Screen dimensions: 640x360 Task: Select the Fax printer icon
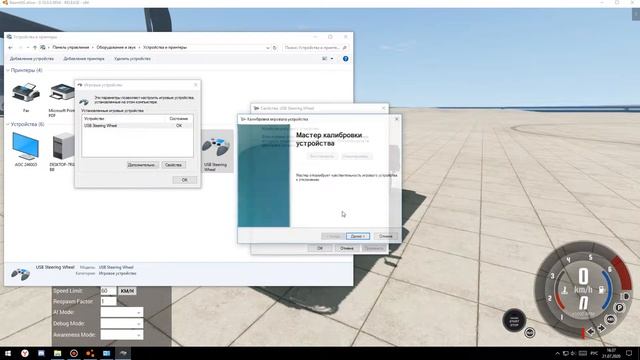click(x=26, y=93)
